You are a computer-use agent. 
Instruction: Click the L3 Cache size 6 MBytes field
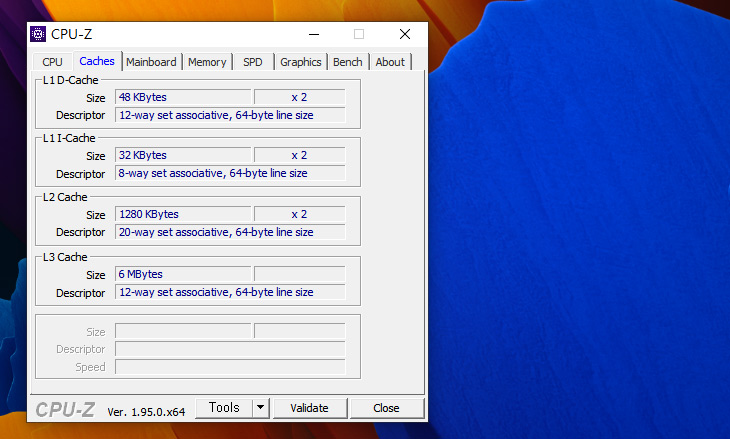(183, 274)
